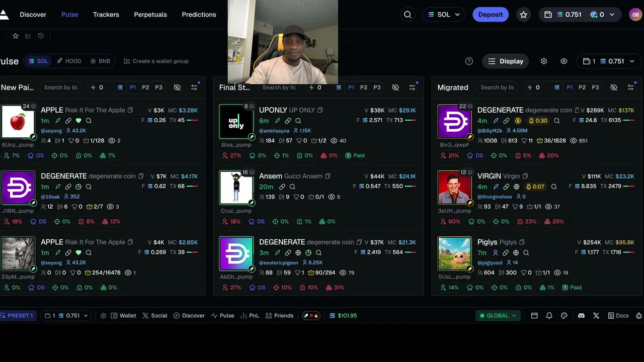Open filter sliders in Migrated column

pos(631,87)
